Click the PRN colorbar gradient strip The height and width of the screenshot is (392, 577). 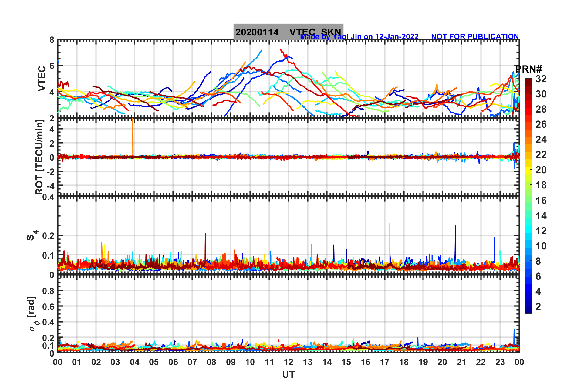pyautogui.click(x=528, y=196)
